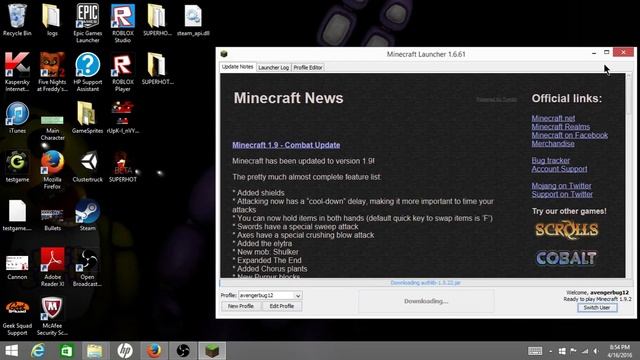Open Kaspersky Internet Security shortcut
The image size is (640, 360).
[17, 72]
